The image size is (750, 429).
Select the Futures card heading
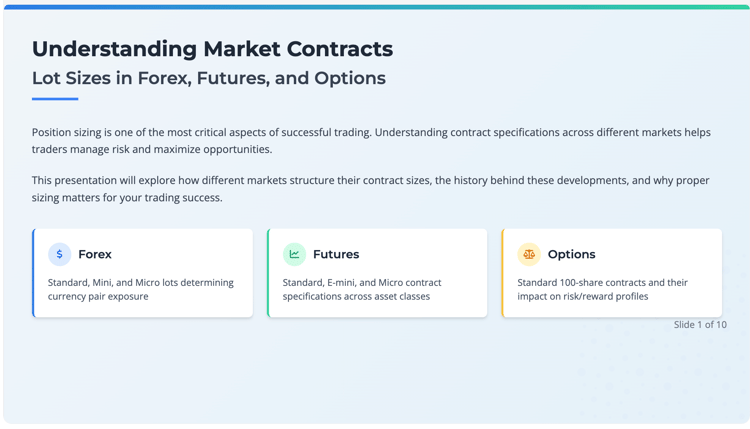pos(336,254)
